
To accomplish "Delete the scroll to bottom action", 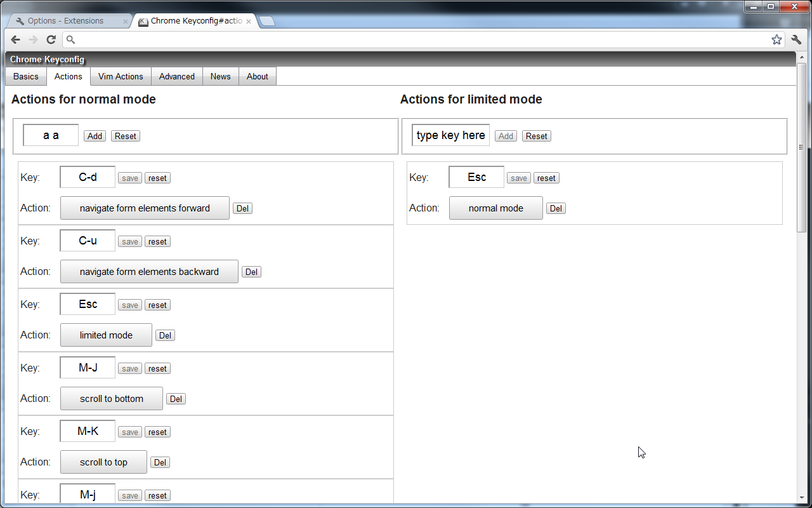I will point(176,399).
